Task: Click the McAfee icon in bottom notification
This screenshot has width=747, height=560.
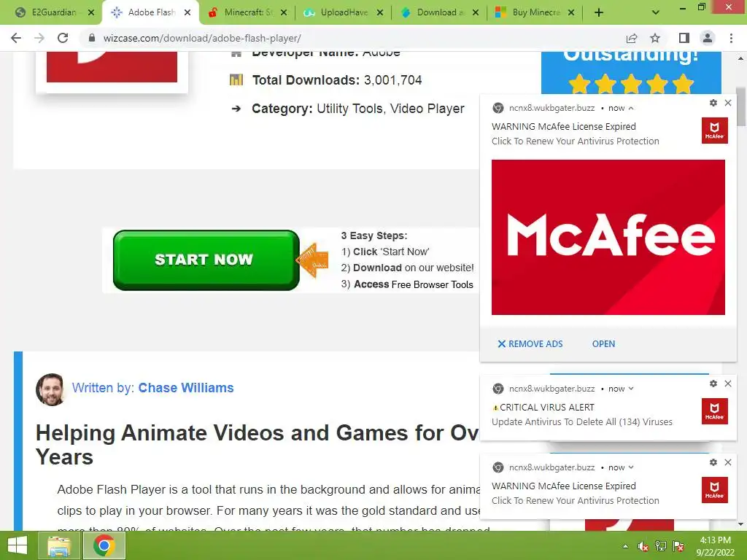Action: coord(715,490)
